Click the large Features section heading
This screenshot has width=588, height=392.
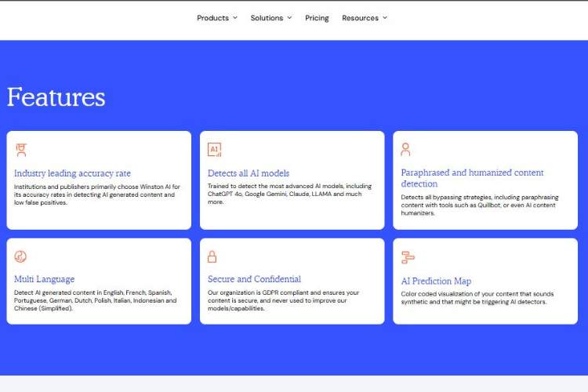(56, 97)
